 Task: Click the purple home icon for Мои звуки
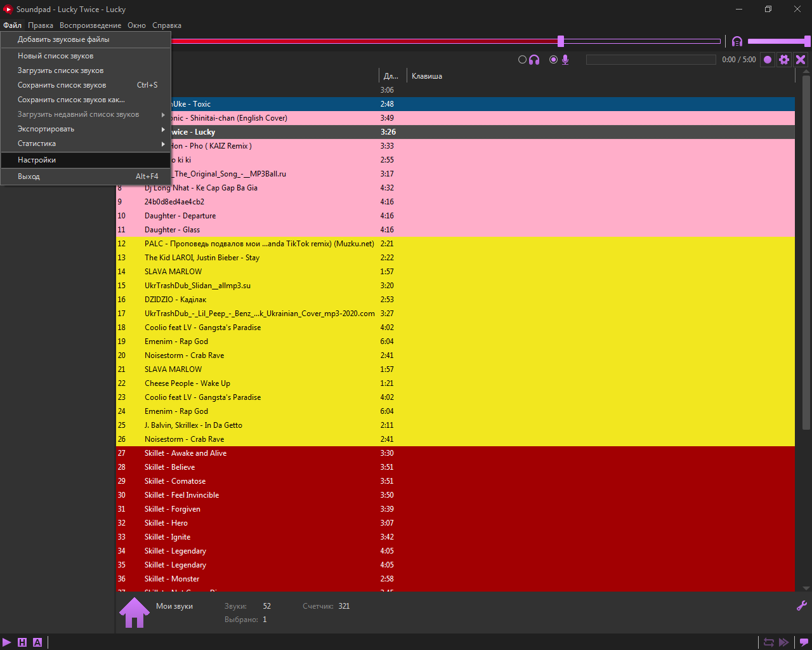[134, 613]
